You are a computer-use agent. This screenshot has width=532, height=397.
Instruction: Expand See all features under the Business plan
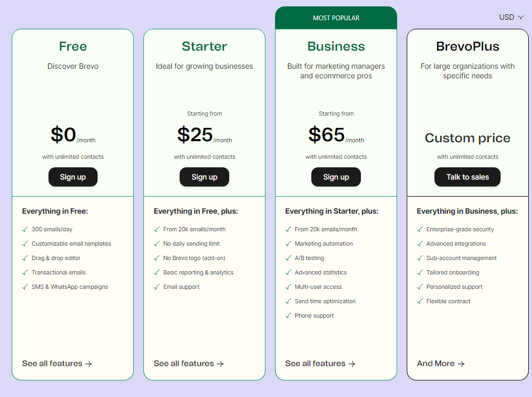tap(316, 363)
